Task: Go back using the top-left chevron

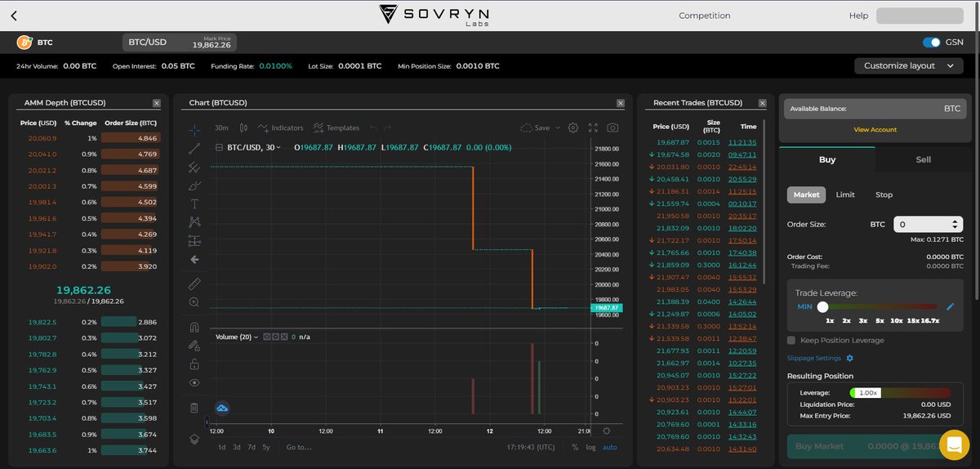Action: click(15, 16)
